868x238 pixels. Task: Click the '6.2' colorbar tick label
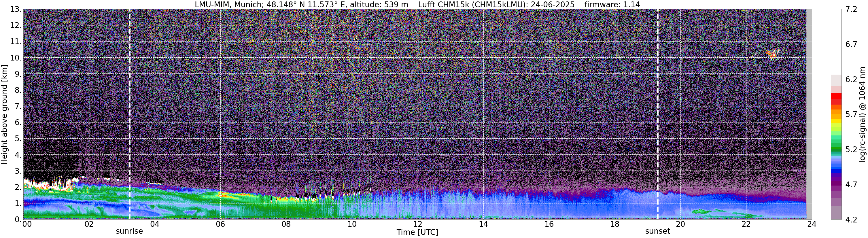click(851, 79)
